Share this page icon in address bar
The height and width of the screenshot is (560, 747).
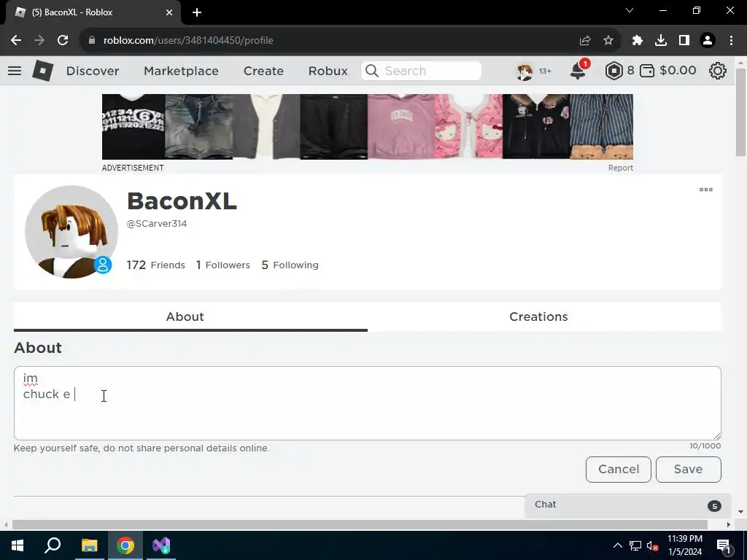585,41
